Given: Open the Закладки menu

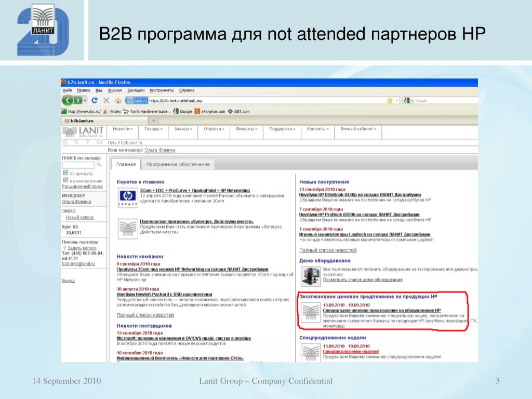Looking at the screenshot, I should tap(136, 90).
